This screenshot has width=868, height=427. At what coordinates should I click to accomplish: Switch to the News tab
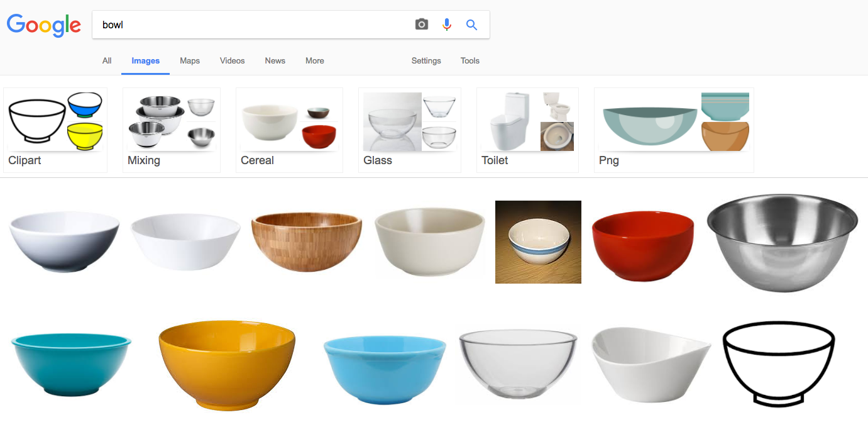pos(275,60)
